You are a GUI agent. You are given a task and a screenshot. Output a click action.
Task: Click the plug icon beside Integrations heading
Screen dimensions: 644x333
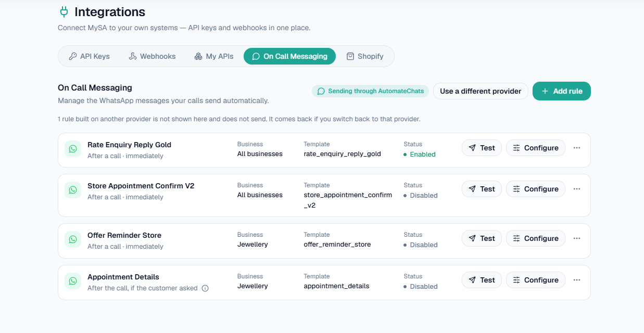coord(64,11)
